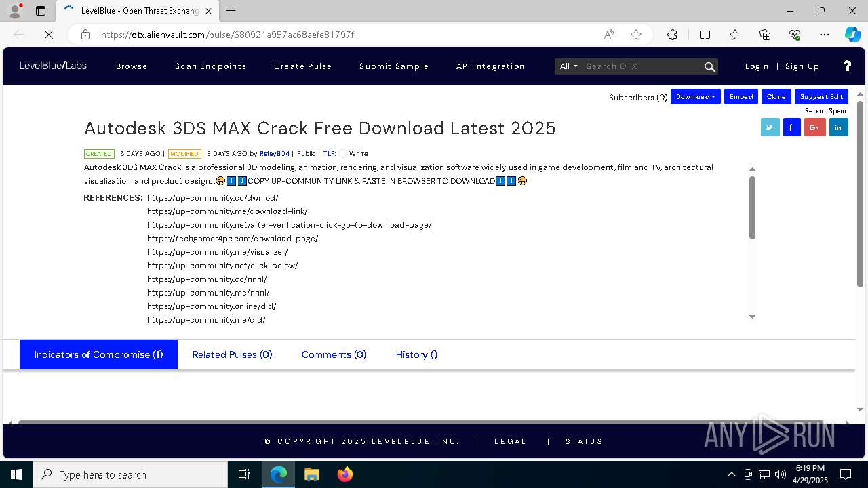Screen dimensions: 868x488
Task: Open API Integration page
Action: tap(490, 66)
